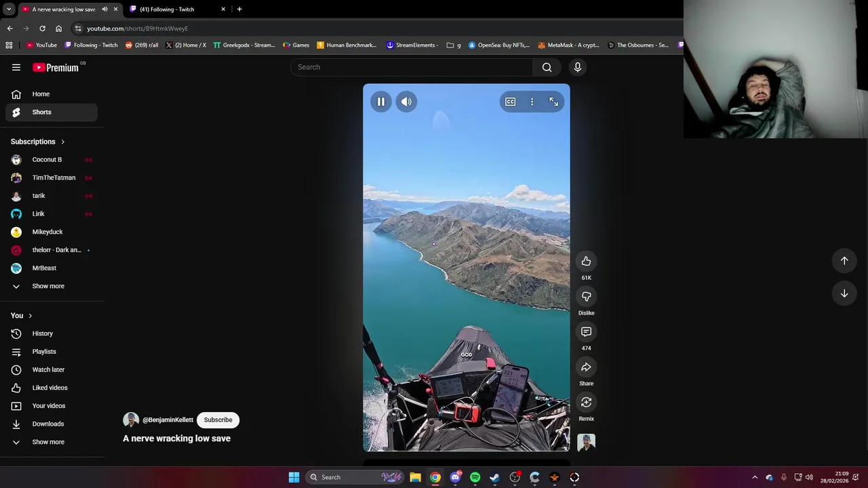Click the magnifier search button
This screenshot has height=488, width=868.
coord(547,67)
